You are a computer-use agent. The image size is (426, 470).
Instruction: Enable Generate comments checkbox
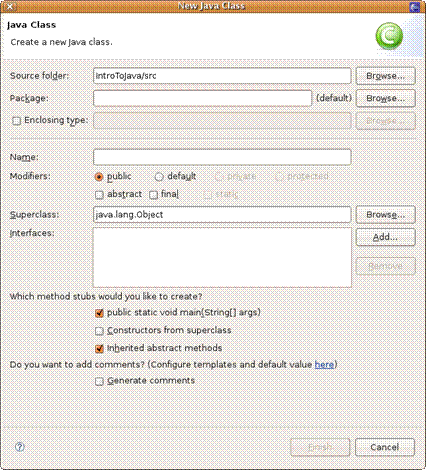[99, 381]
